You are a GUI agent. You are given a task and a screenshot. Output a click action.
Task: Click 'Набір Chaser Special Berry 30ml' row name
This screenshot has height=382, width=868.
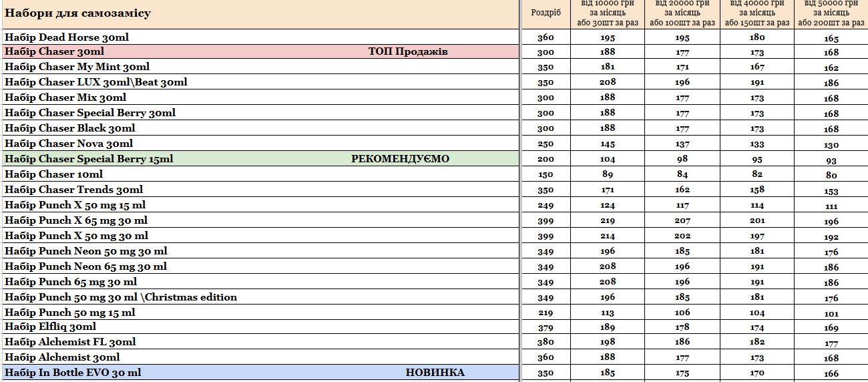(x=90, y=113)
